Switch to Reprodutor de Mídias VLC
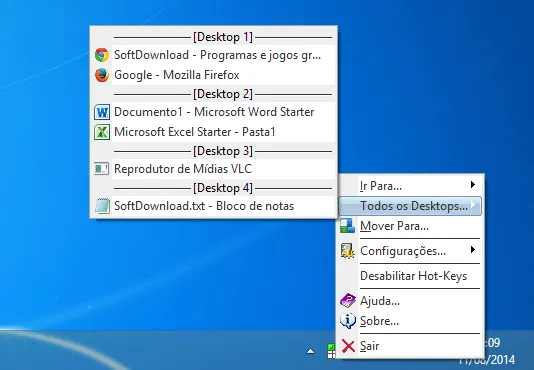Viewport: 534px width, 370px height. [x=214, y=169]
